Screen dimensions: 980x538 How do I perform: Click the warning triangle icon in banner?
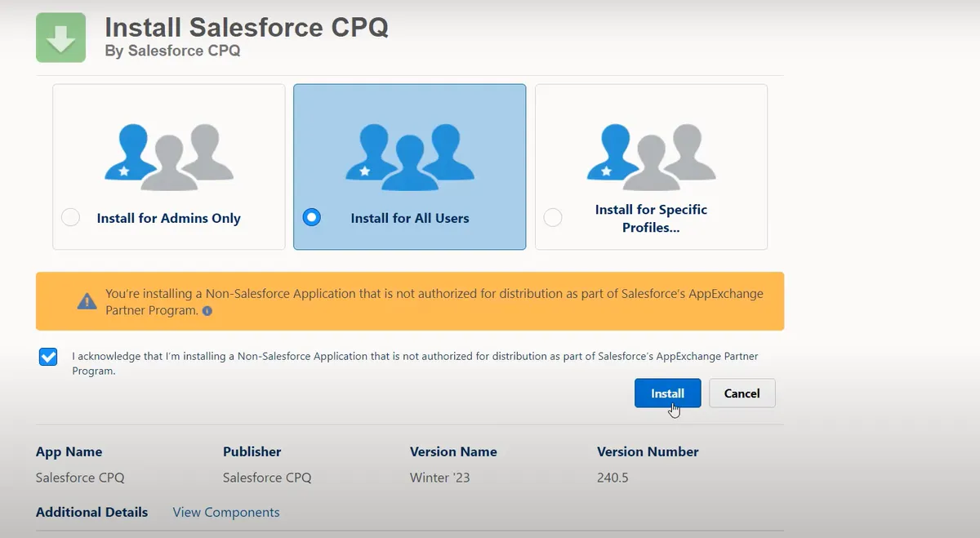(x=87, y=301)
